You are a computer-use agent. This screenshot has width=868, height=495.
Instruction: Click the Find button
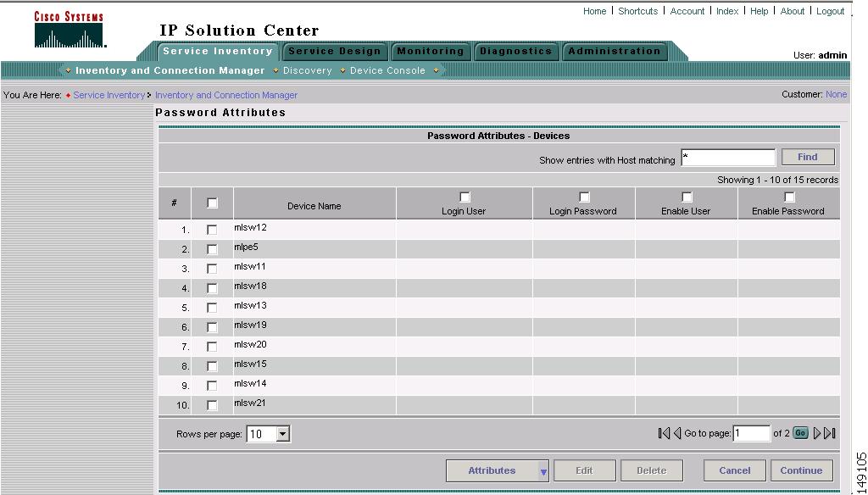pos(808,158)
